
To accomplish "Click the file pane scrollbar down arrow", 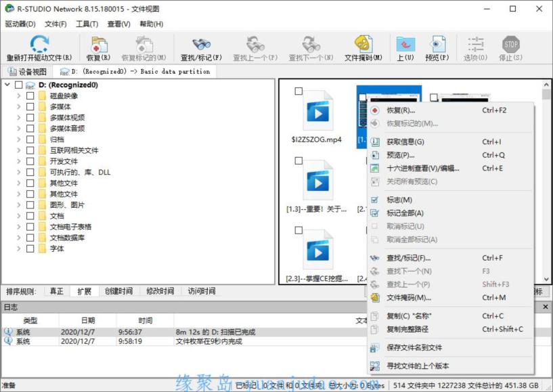I will tap(546, 279).
